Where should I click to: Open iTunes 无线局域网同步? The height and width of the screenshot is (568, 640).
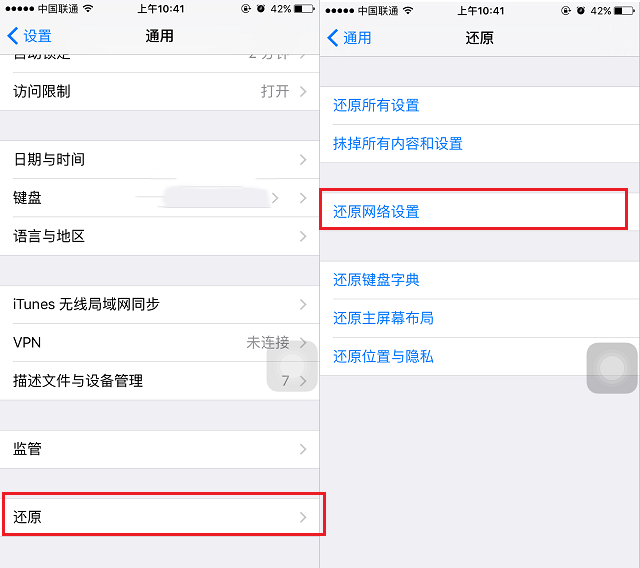tap(160, 304)
